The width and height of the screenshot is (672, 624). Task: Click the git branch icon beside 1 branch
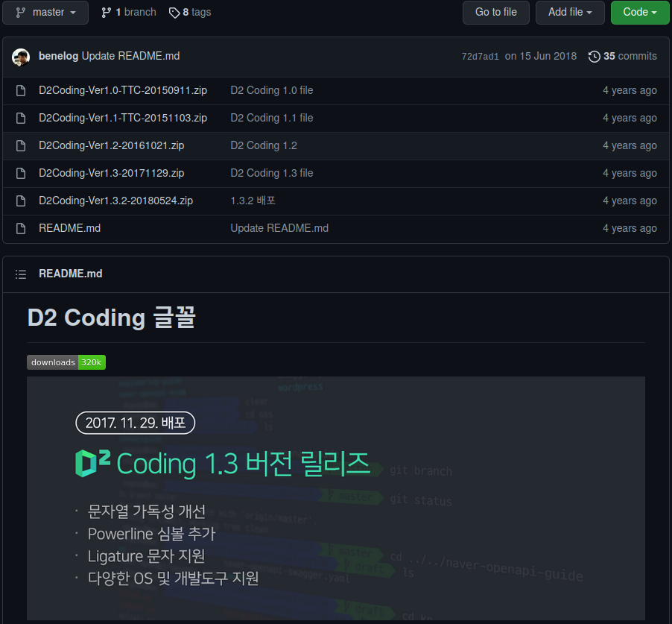coord(107,13)
